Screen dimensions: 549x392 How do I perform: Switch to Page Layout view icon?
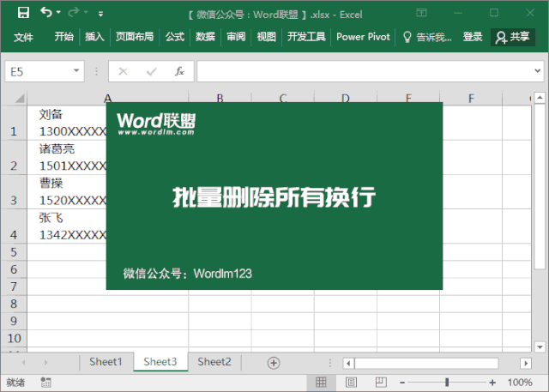coord(351,383)
